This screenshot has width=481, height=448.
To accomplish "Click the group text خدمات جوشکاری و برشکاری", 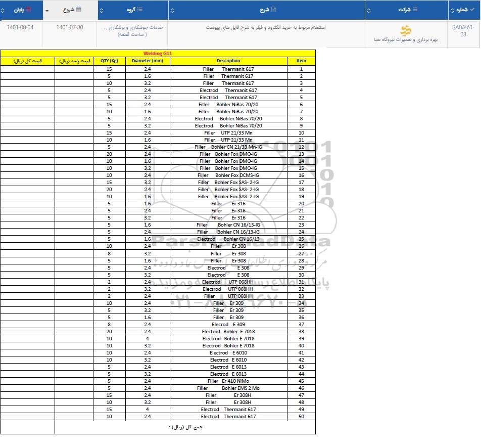I will click(136, 27).
